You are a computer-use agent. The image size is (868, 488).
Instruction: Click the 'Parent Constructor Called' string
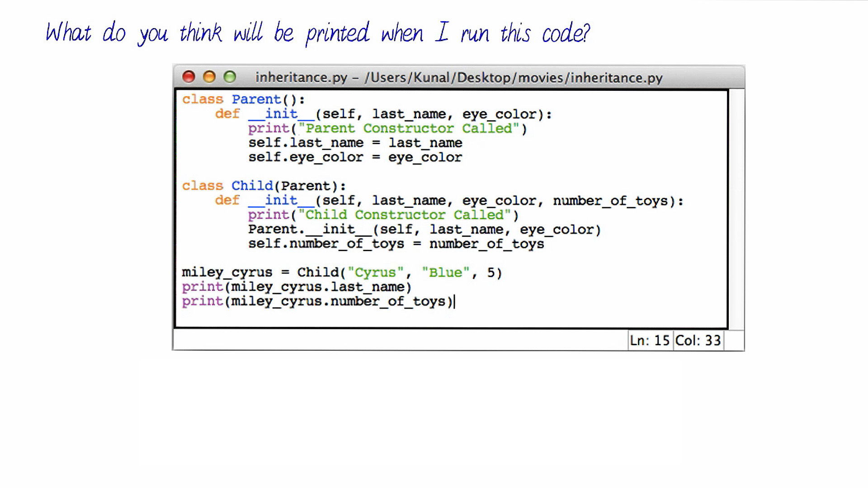tap(408, 128)
